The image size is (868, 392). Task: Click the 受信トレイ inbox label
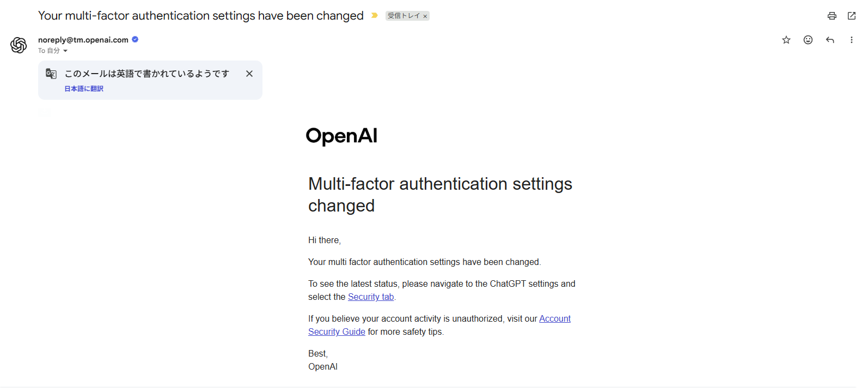point(404,16)
